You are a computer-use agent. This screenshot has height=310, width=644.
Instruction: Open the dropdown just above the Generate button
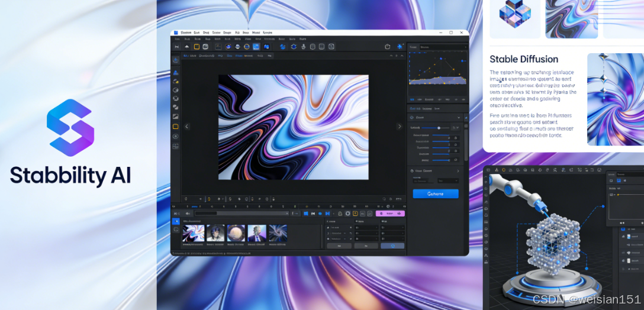pyautogui.click(x=447, y=180)
